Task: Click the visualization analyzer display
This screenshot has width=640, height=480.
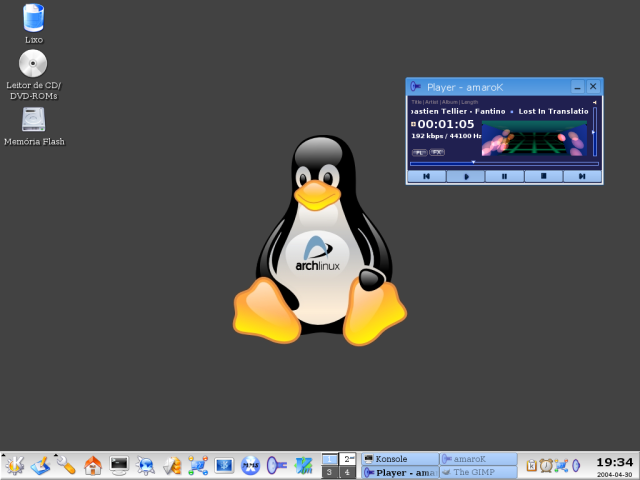Action: pyautogui.click(x=534, y=138)
